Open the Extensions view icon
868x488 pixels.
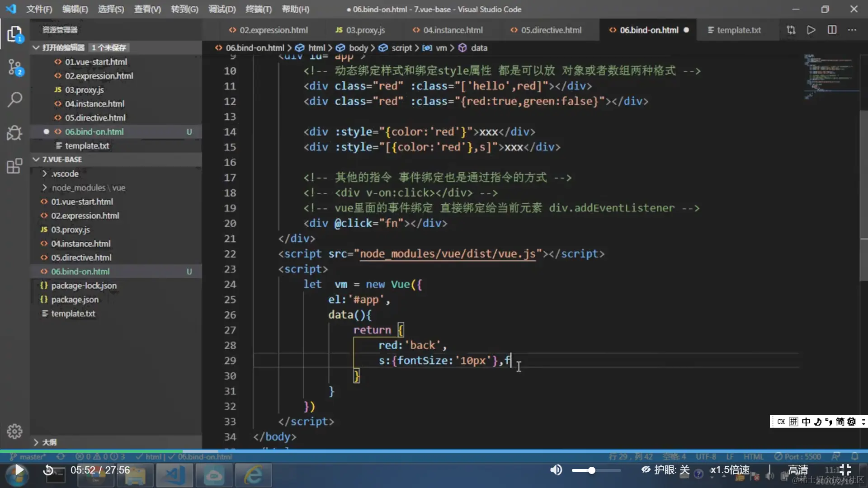click(x=14, y=166)
